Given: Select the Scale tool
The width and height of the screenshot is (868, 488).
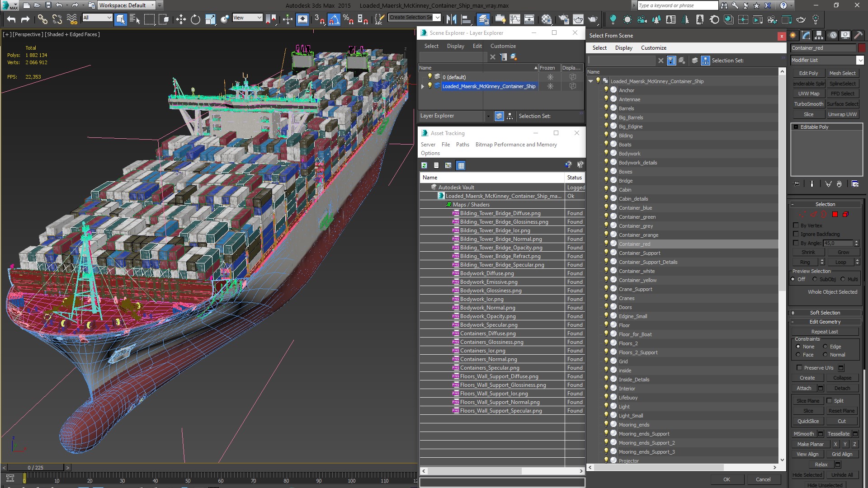Looking at the screenshot, I should coord(210,19).
